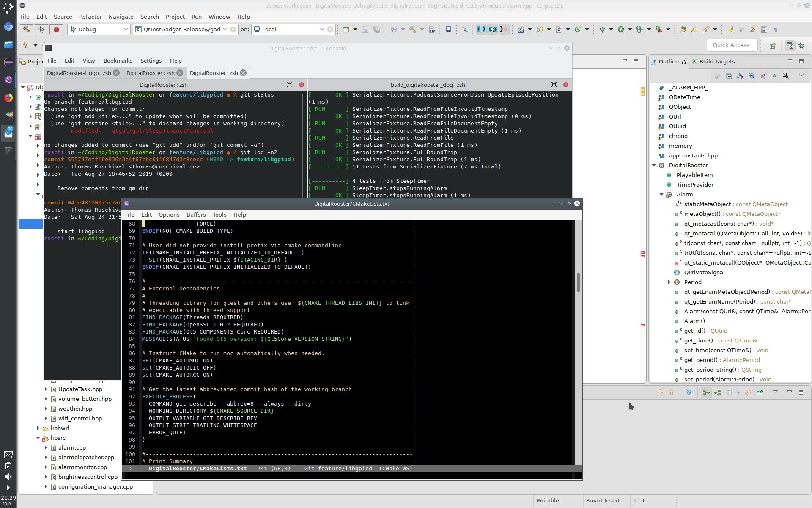The width and height of the screenshot is (812, 508).
Task: Click the Quick Access search field
Action: tap(731, 45)
